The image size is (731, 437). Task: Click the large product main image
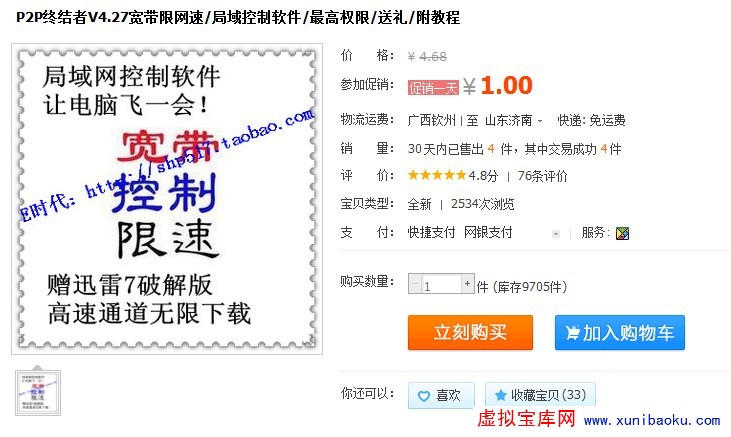click(167, 199)
